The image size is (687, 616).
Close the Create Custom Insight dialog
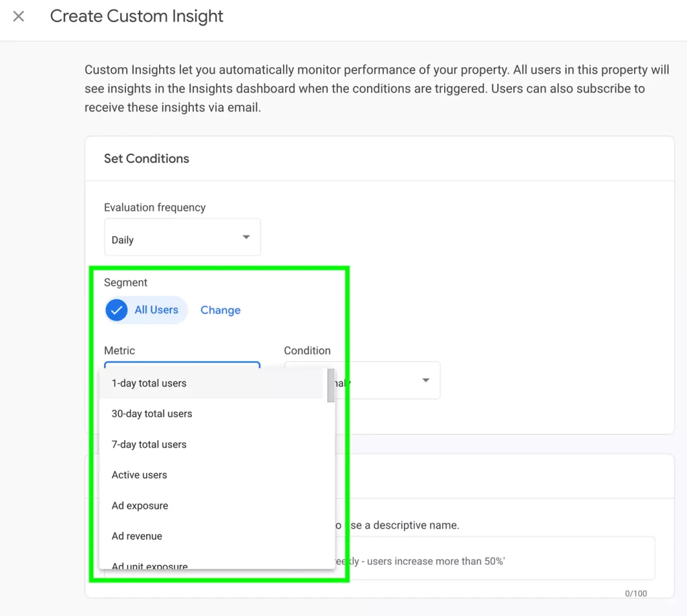[x=18, y=16]
